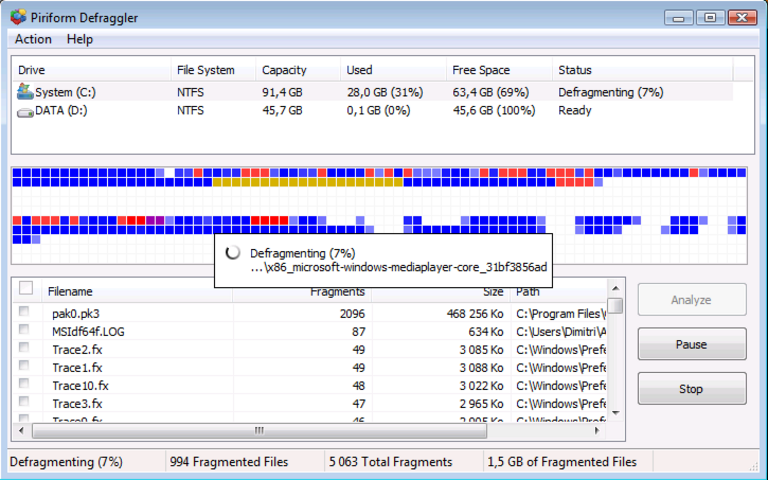Screen dimensions: 768x480
Task: Click the yellow blocks in the drive map
Action: point(308,182)
